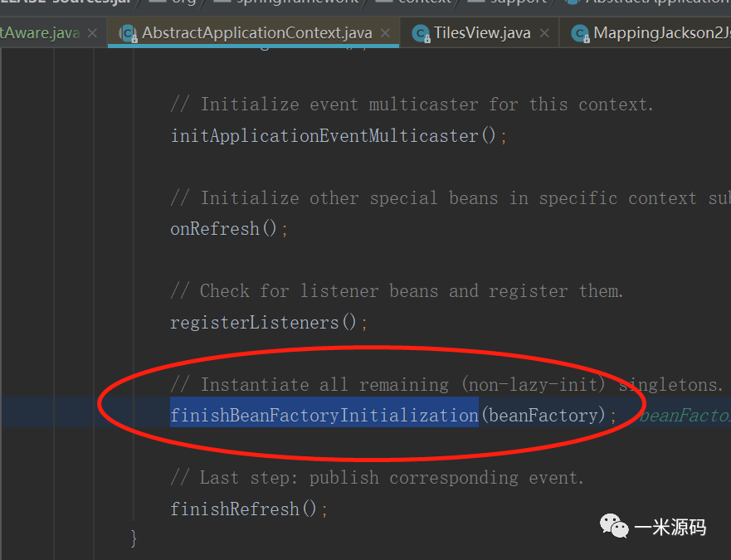Select the AbstractApplicationContext.java tab

[256, 34]
